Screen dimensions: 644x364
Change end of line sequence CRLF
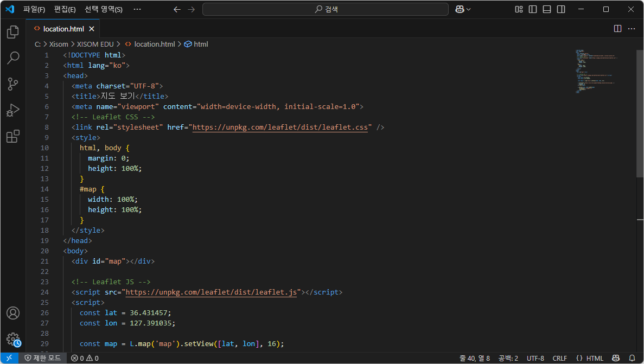click(559, 358)
